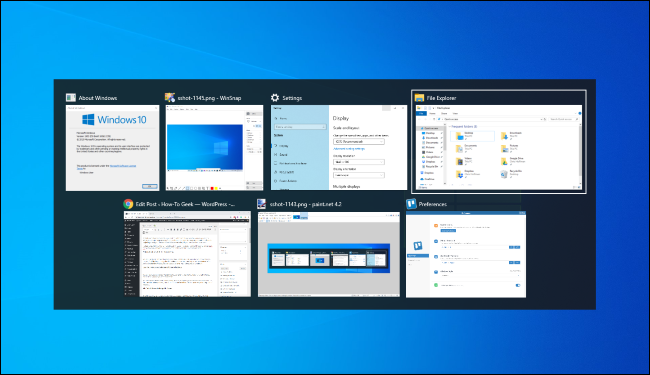Image resolution: width=650 pixels, height=375 pixels.
Task: Click the paint.net app icon
Action: click(262, 204)
